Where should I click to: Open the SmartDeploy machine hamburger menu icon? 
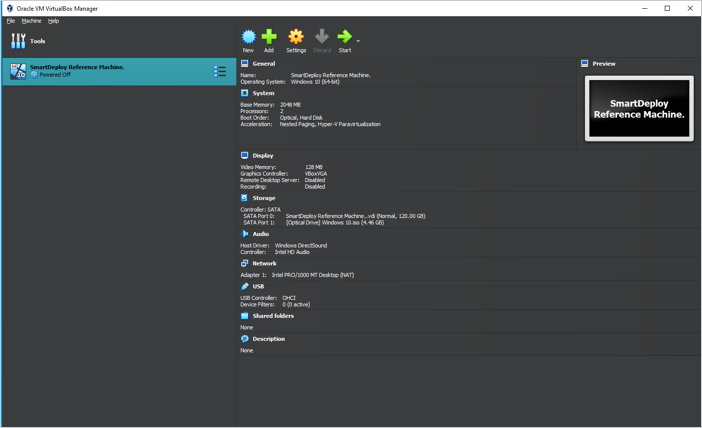[220, 72]
